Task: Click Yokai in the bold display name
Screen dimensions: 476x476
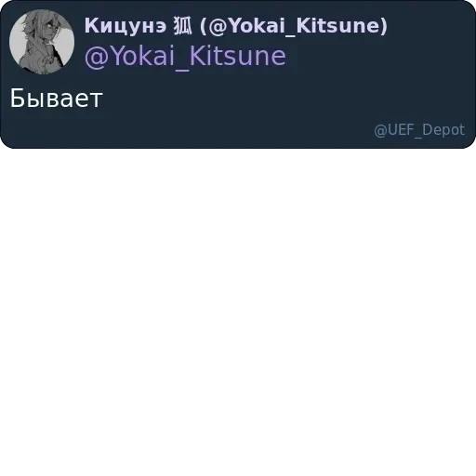Action: coord(258,26)
